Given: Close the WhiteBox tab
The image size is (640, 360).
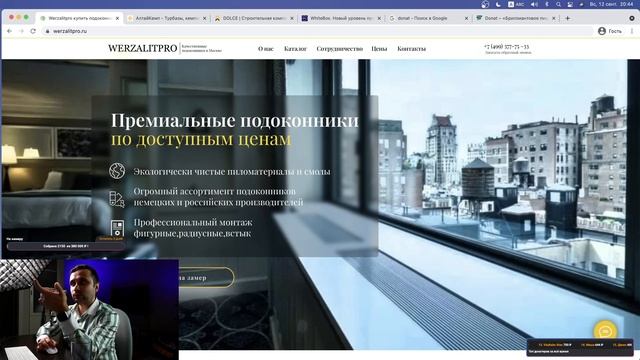Looking at the screenshot, I should point(379,18).
